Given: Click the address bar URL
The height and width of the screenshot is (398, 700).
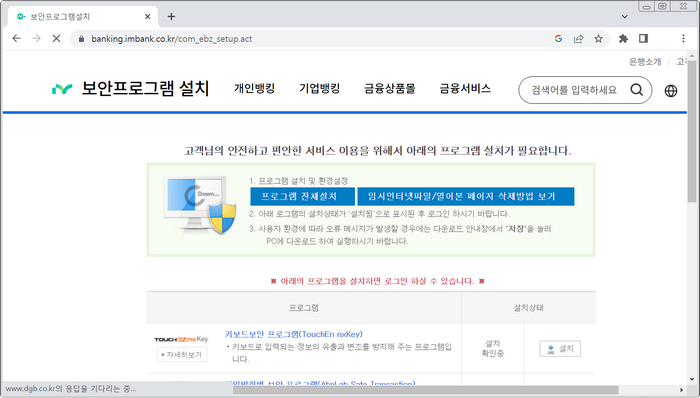Looking at the screenshot, I should (171, 39).
